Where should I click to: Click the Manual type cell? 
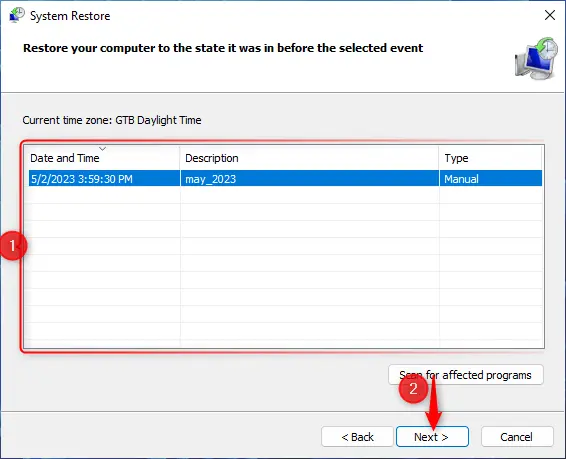[461, 179]
